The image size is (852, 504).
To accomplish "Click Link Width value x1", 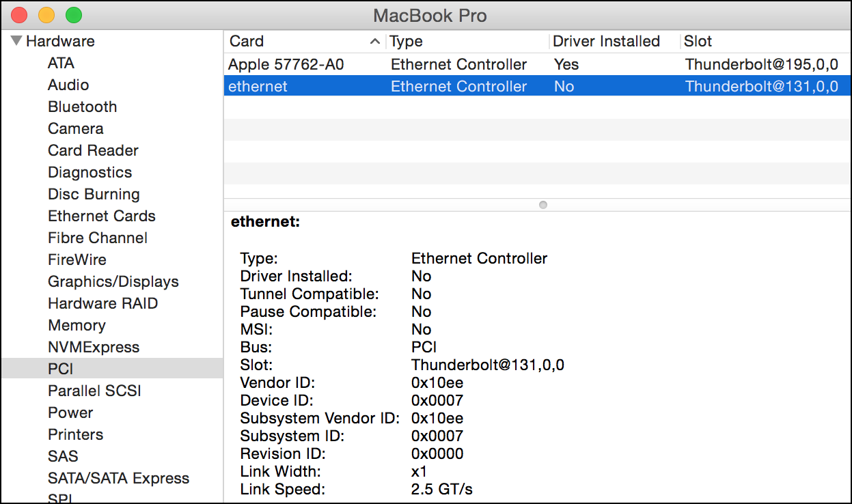I will coord(419,471).
